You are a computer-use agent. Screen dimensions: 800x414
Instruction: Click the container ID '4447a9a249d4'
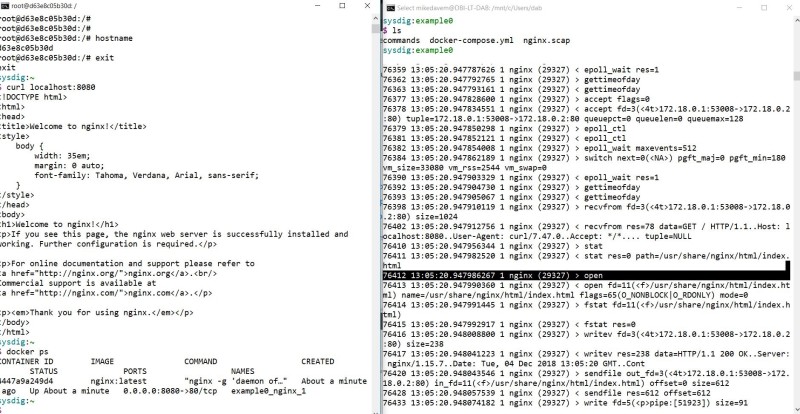point(27,381)
